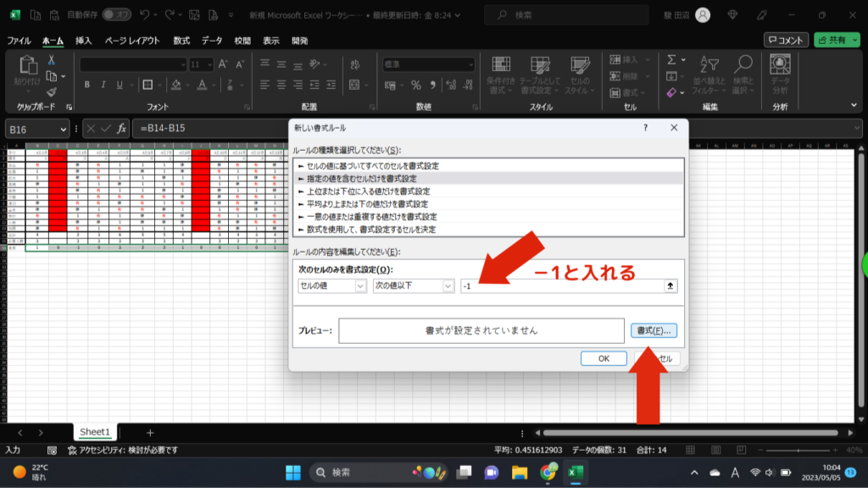
Task: Switch to the データ tab
Action: point(212,41)
